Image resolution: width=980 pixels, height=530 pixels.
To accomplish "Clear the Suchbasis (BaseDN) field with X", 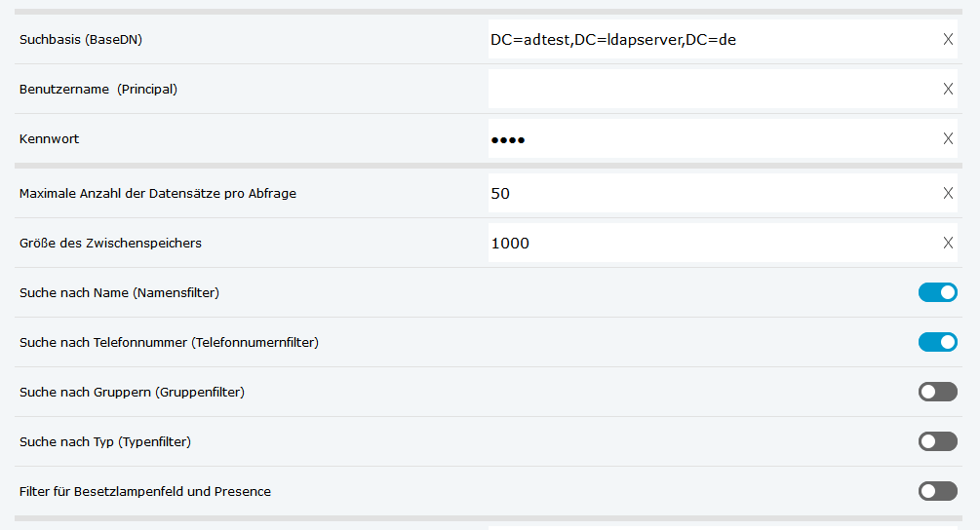I will 948,39.
